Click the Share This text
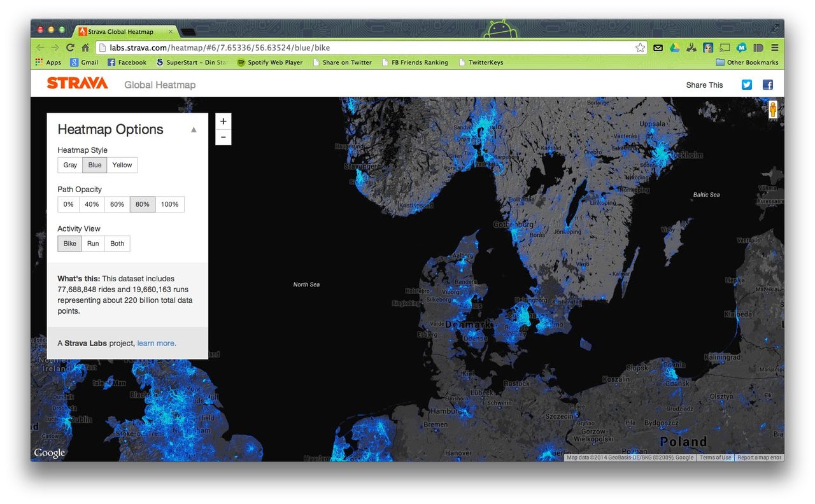This screenshot has height=504, width=815. 705,85
